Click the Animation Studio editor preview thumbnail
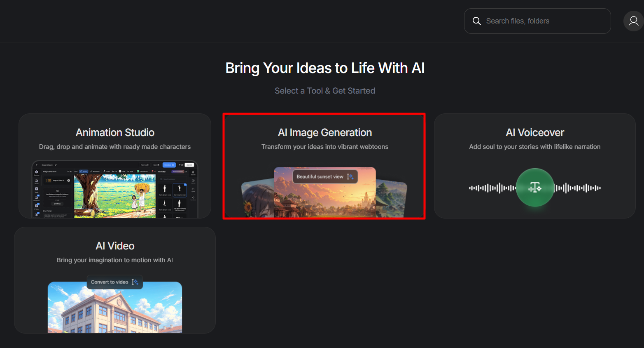 tap(115, 189)
